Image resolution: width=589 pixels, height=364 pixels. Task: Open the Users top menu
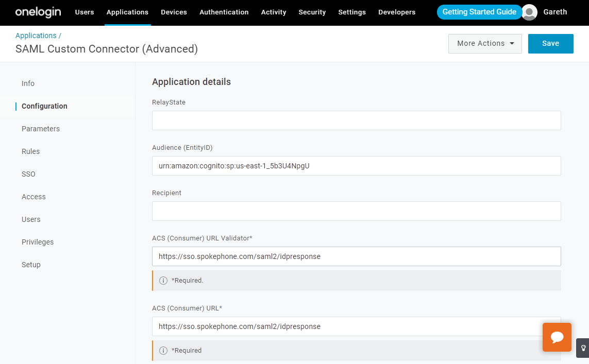(x=85, y=12)
